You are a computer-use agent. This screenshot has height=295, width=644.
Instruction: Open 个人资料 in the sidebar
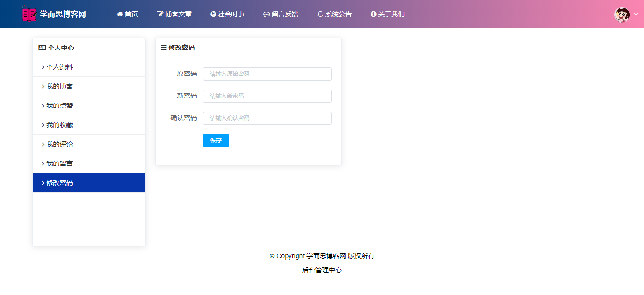pos(59,67)
